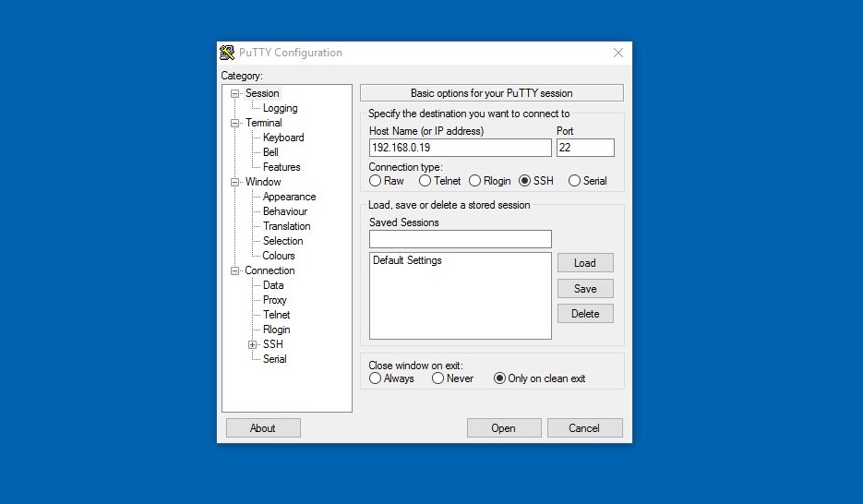863x504 pixels.
Task: Select the Connection category
Action: [x=270, y=270]
